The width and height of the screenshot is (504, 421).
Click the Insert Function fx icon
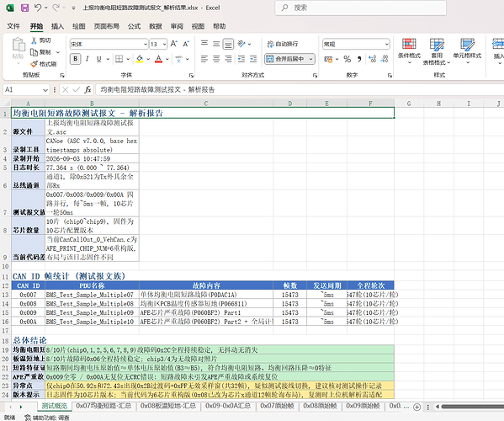(88, 90)
